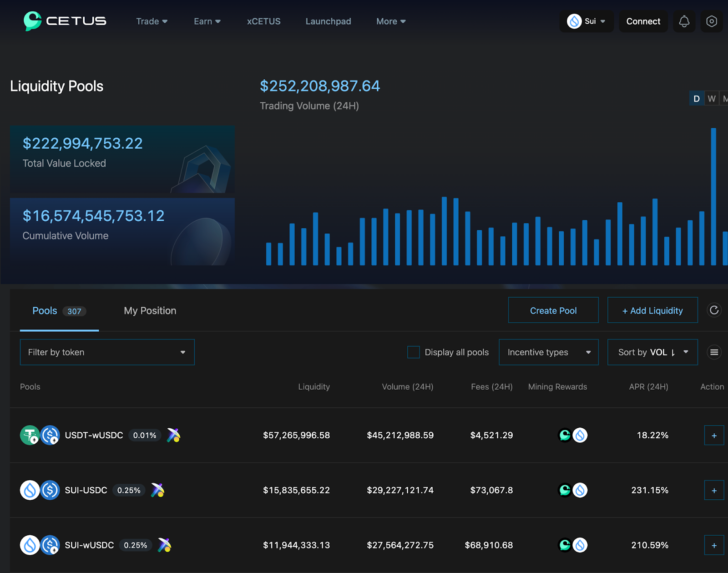Enable the Display all pools checkbox
Viewport: 728px width, 573px height.
[x=413, y=352]
